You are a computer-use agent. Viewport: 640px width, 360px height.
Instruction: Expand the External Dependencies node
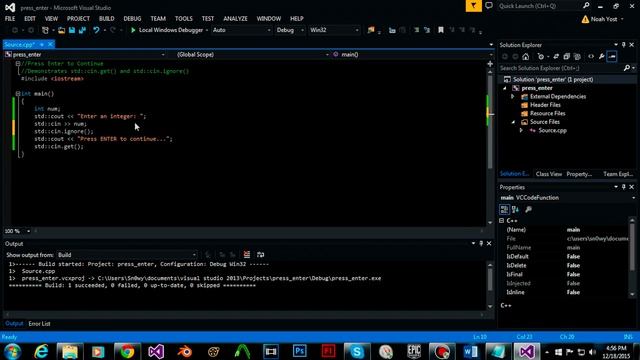click(513, 97)
